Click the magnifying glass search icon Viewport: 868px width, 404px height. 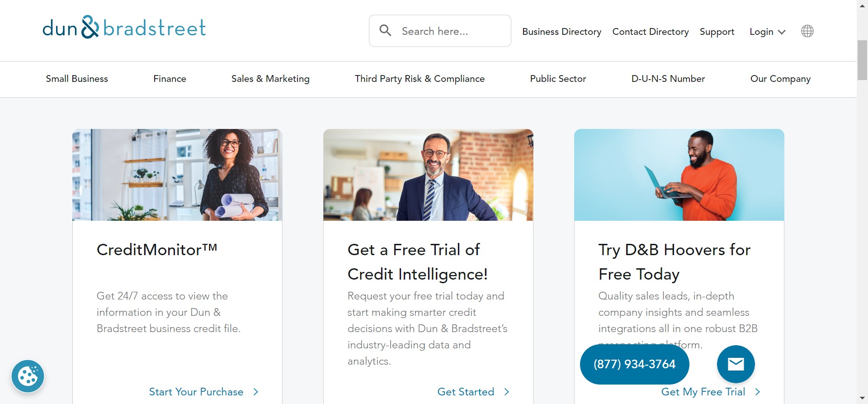385,31
